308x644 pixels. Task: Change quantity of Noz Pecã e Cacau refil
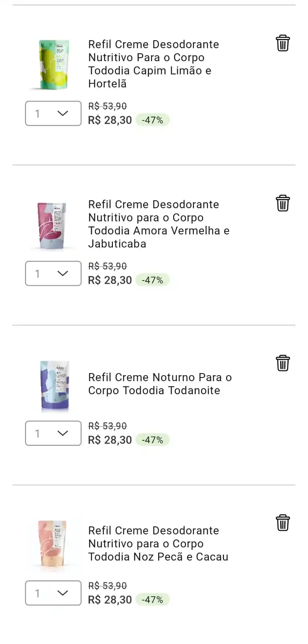53,593
